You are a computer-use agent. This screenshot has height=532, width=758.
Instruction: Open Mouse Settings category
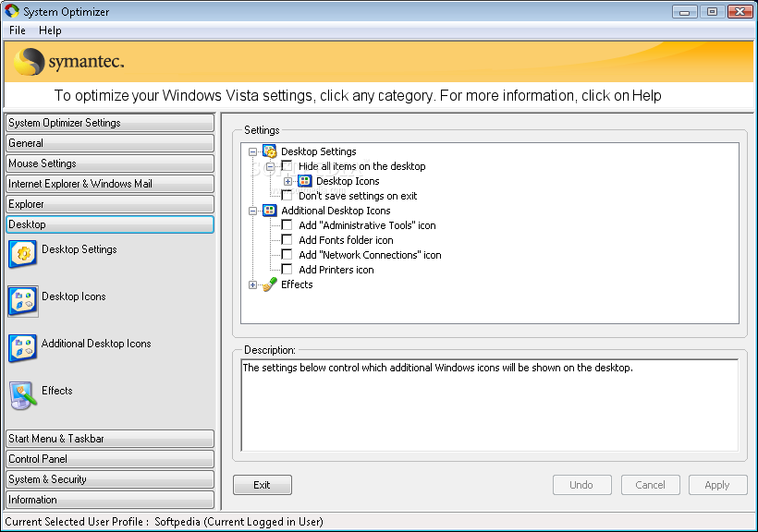point(110,163)
